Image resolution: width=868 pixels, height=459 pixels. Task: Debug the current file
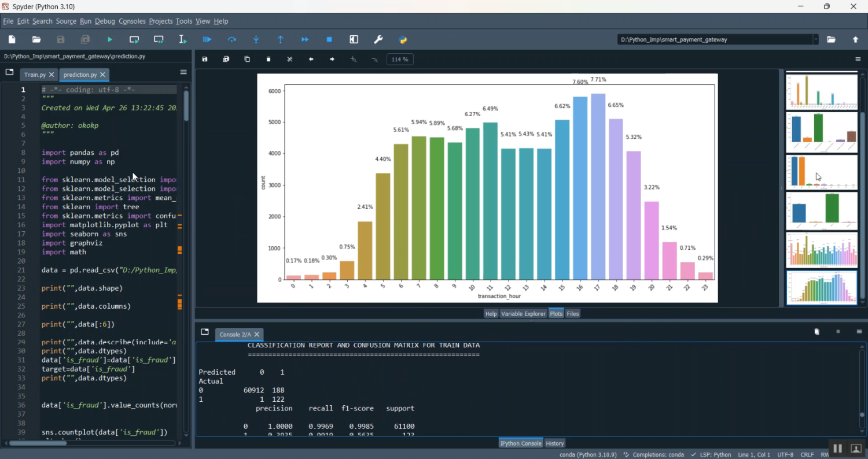(x=207, y=39)
